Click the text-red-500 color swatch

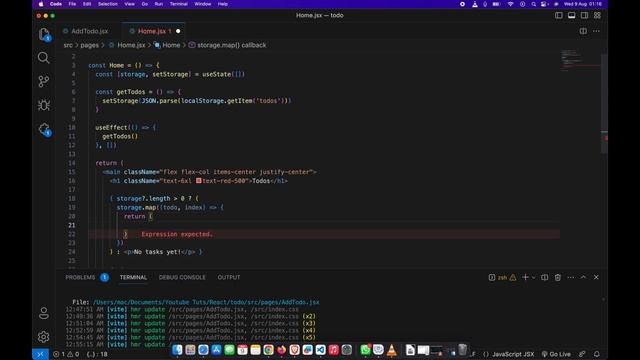pyautogui.click(x=198, y=181)
